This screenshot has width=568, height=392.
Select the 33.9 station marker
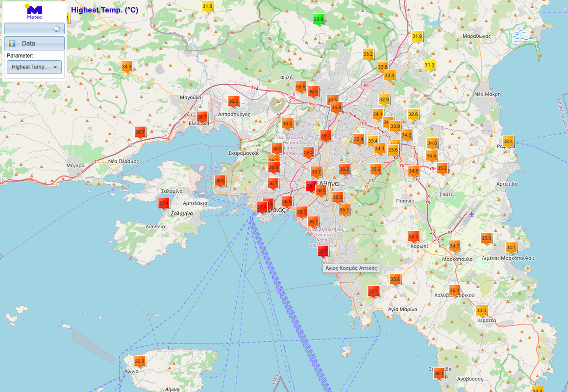(395, 126)
